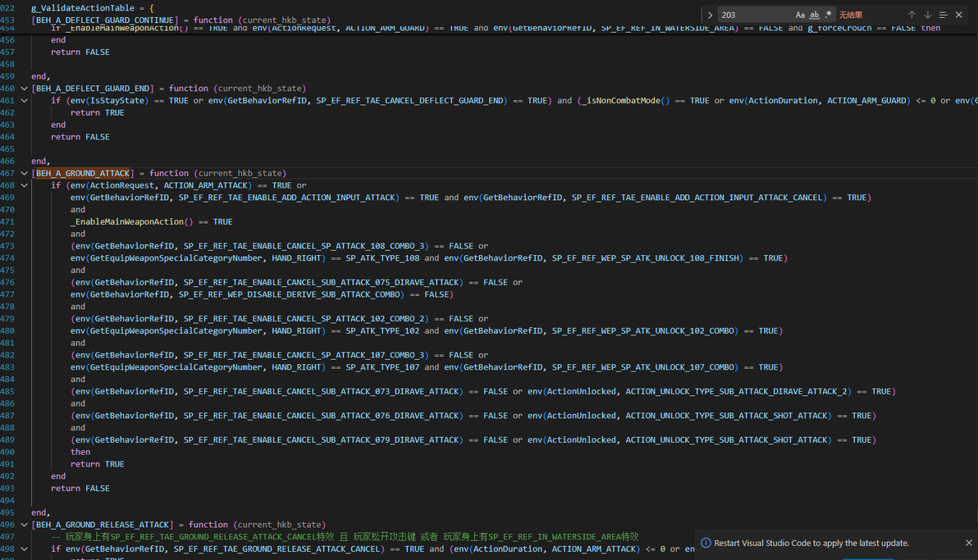Click the info icon in update notification
Viewport: 978px width, 560px height.
[706, 543]
